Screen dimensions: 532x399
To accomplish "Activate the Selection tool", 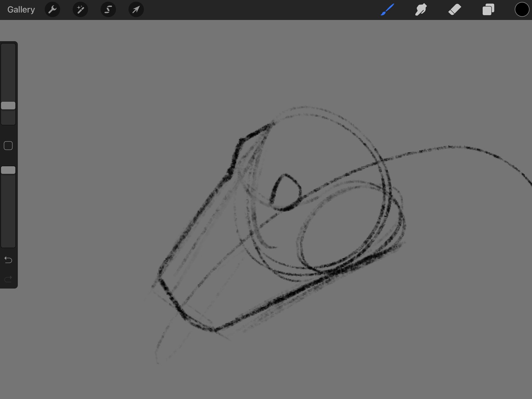I will [108, 10].
